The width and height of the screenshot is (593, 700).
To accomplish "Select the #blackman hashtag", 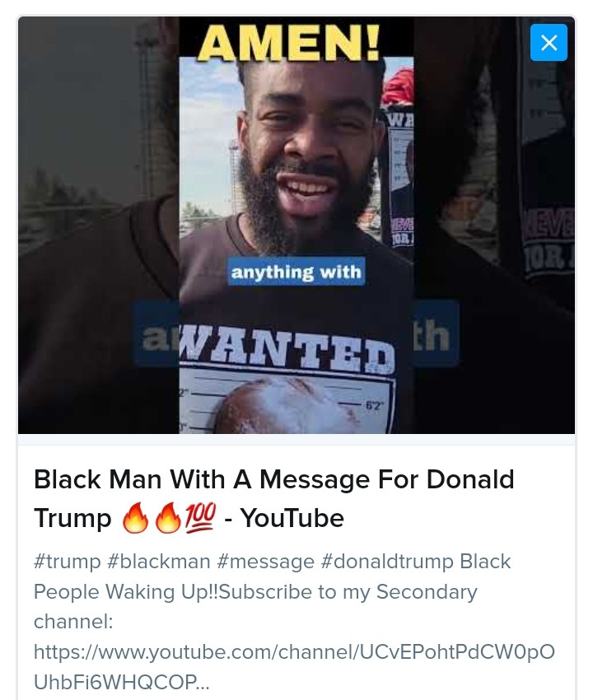I will (159, 562).
